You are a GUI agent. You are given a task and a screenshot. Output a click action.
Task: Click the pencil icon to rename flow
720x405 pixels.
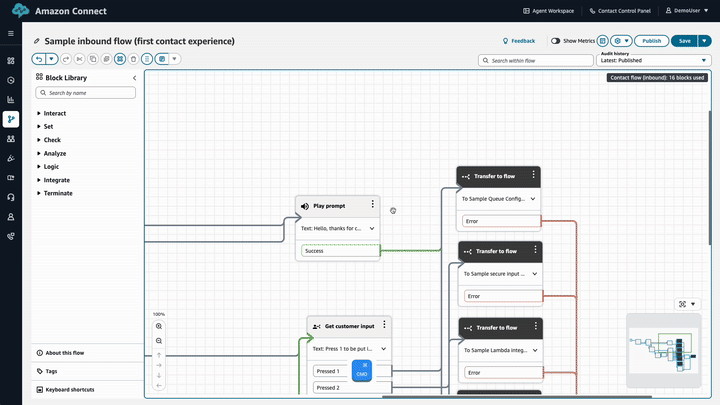[37, 42]
